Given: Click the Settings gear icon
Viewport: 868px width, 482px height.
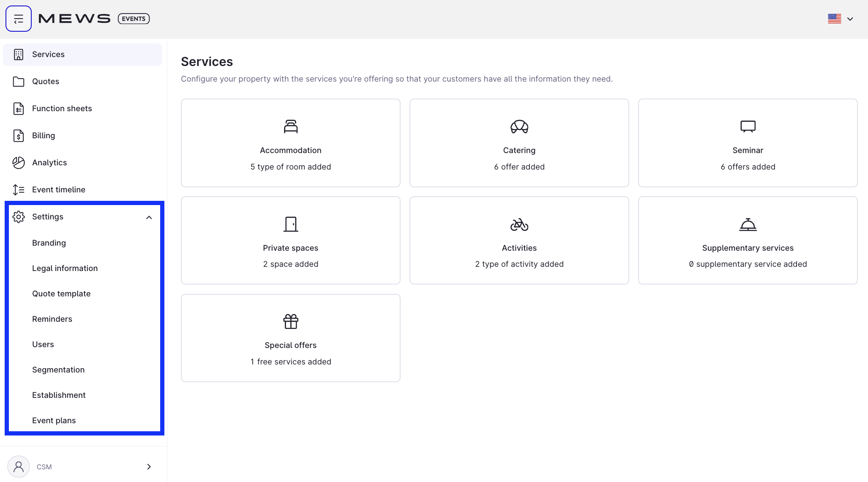Looking at the screenshot, I should coord(19,216).
